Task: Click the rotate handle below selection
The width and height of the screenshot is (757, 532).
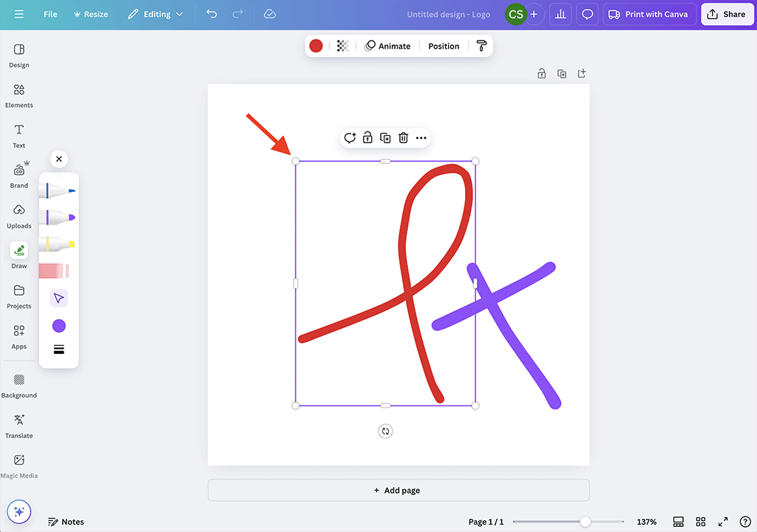Action: [385, 431]
